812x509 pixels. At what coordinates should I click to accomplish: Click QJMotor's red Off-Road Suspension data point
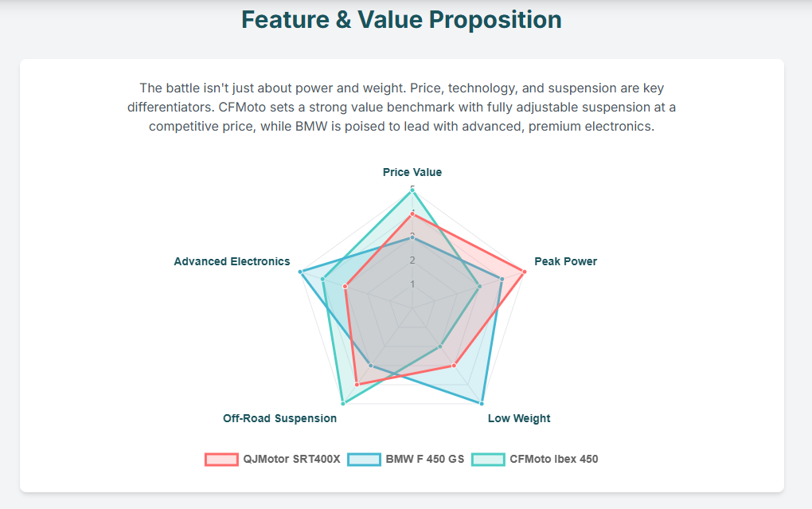357,385
